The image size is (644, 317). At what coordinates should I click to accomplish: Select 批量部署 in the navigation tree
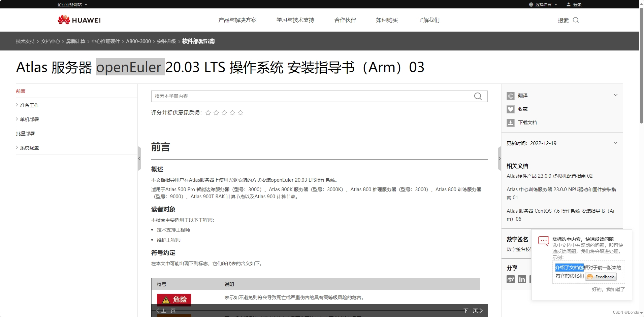pyautogui.click(x=25, y=134)
